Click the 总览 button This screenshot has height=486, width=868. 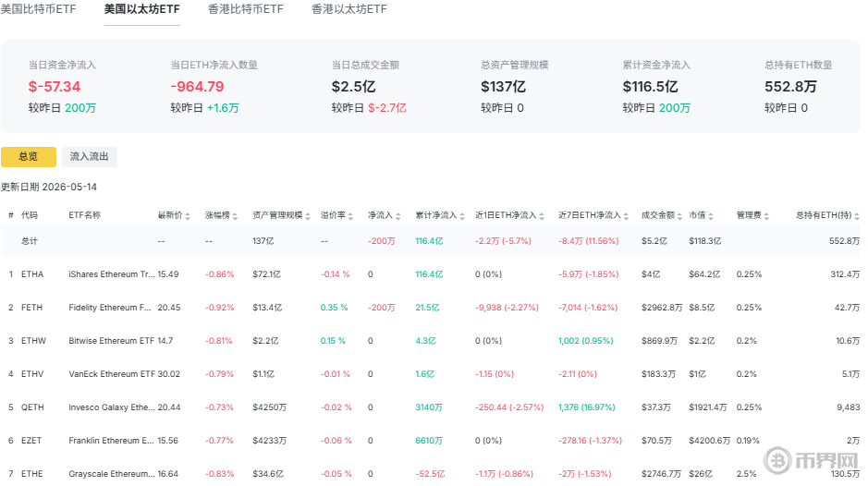tap(29, 157)
